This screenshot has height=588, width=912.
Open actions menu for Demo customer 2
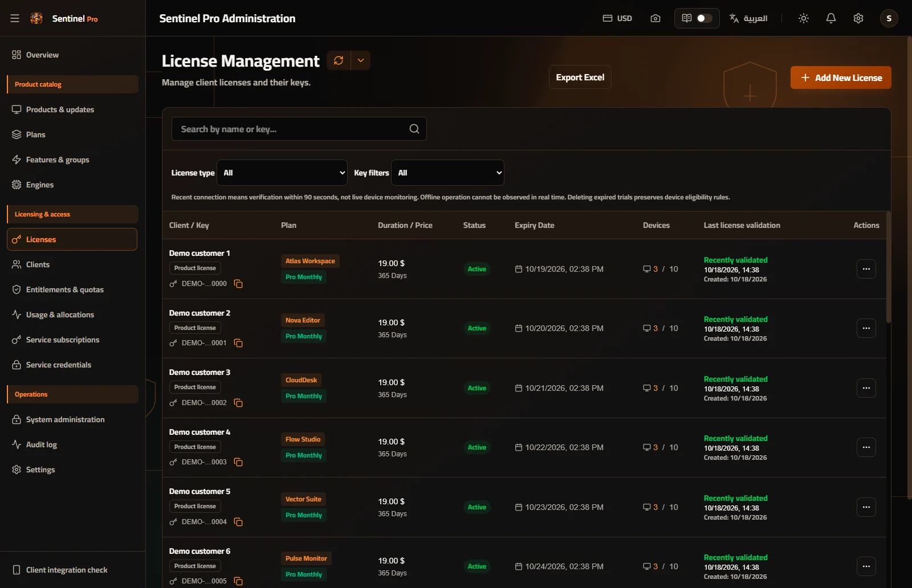(x=866, y=328)
